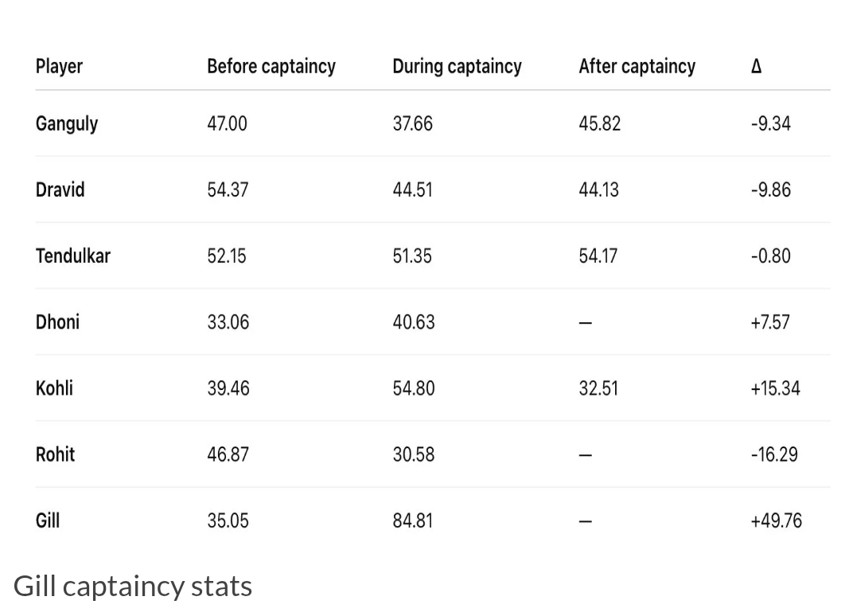Image resolution: width=849 pixels, height=616 pixels.
Task: Click on Tendulkar in the Player column
Action: click(72, 256)
